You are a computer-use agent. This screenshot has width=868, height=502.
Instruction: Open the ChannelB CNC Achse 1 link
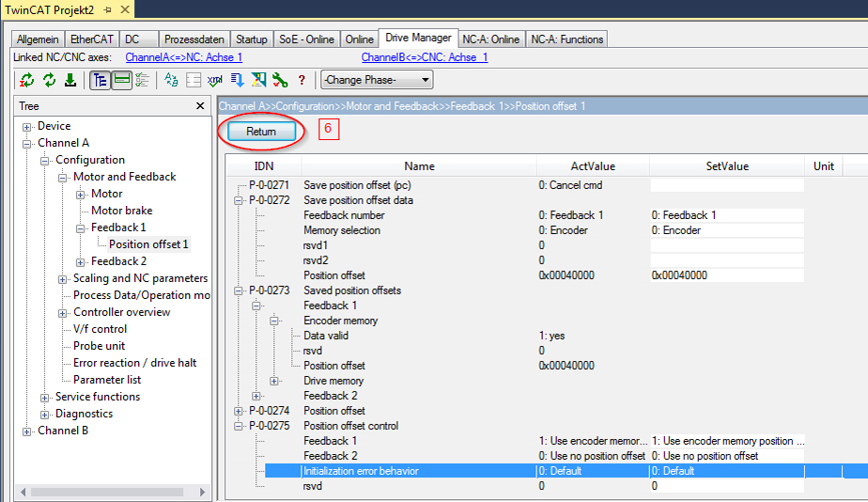(x=425, y=57)
